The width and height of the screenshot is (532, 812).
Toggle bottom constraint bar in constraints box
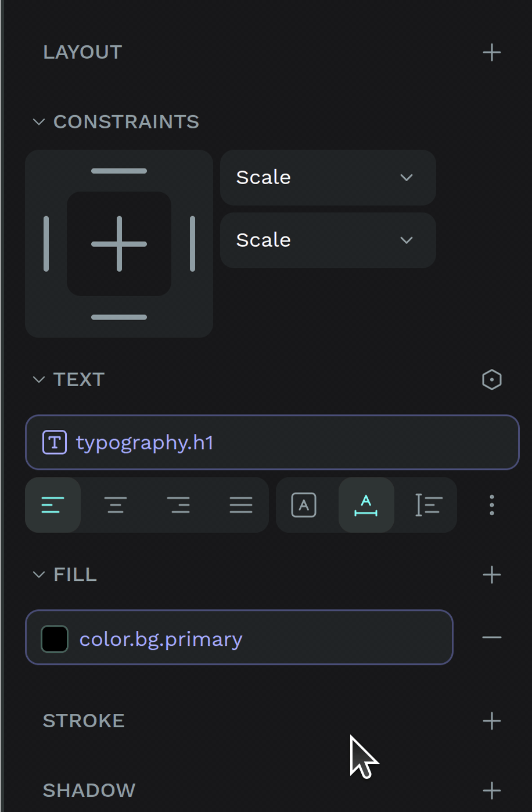[119, 317]
